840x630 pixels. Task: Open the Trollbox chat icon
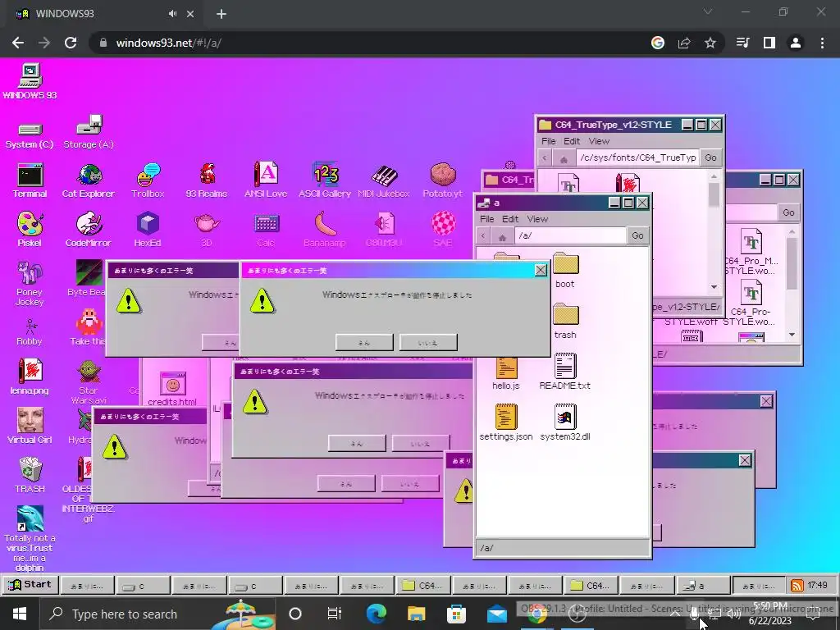[148, 180]
